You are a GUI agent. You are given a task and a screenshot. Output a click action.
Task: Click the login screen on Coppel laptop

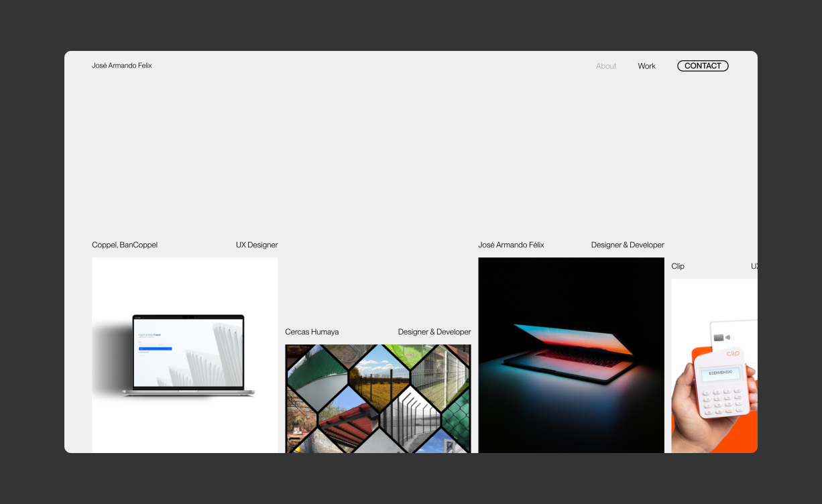click(x=188, y=352)
